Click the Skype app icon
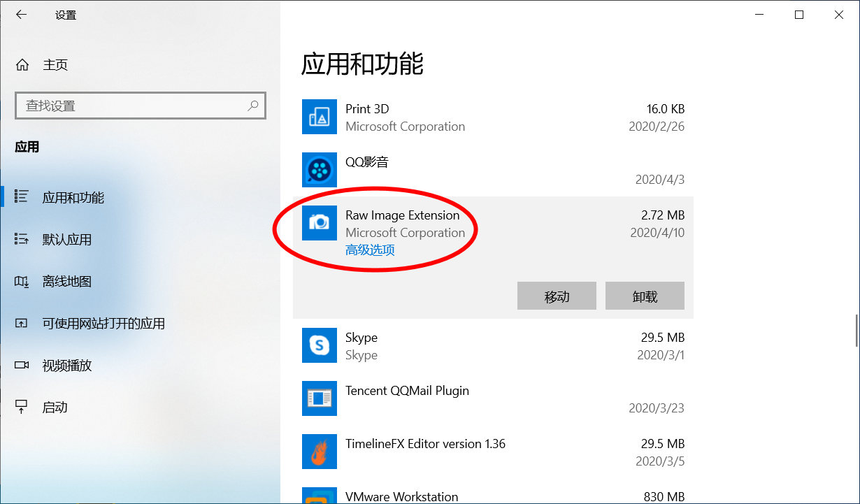The image size is (860, 504). (x=320, y=345)
